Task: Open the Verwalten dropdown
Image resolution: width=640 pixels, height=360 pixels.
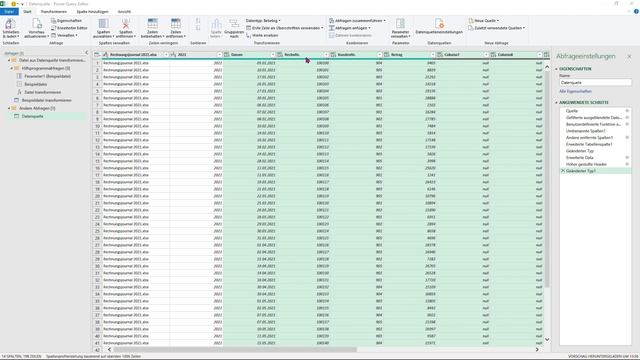Action: point(64,35)
